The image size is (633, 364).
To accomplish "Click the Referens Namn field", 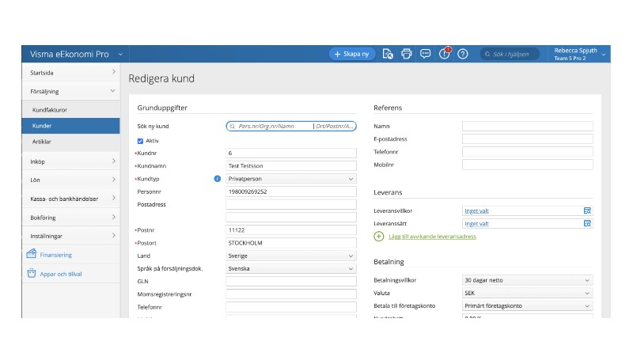I will [x=527, y=127].
